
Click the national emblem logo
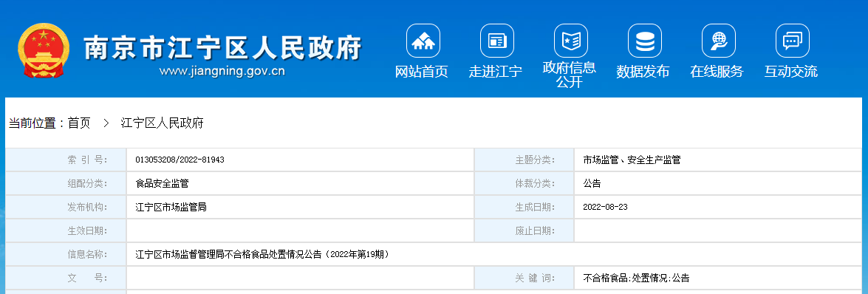point(44,50)
